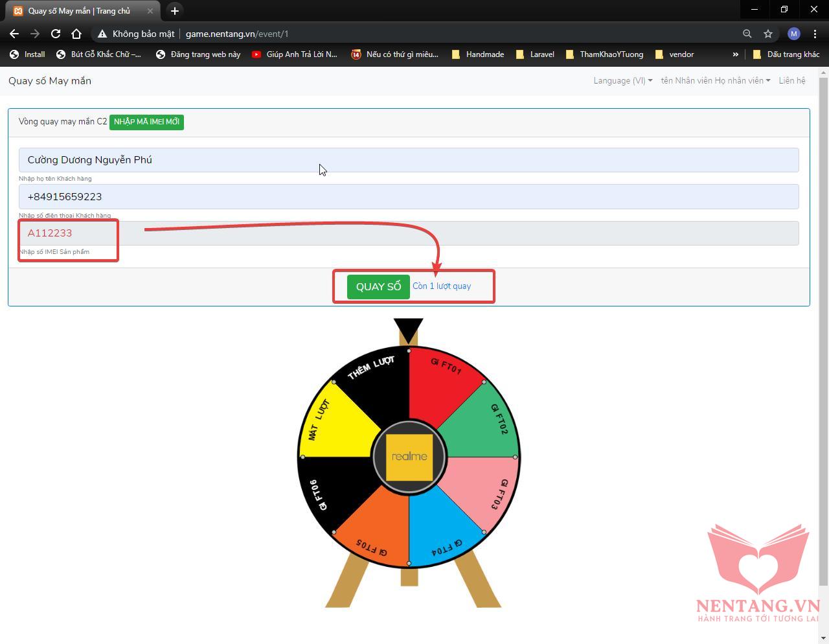Viewport: 829px width, 644px height.
Task: Click NHẬP MÃ IMEI MỚI button
Action: (146, 122)
